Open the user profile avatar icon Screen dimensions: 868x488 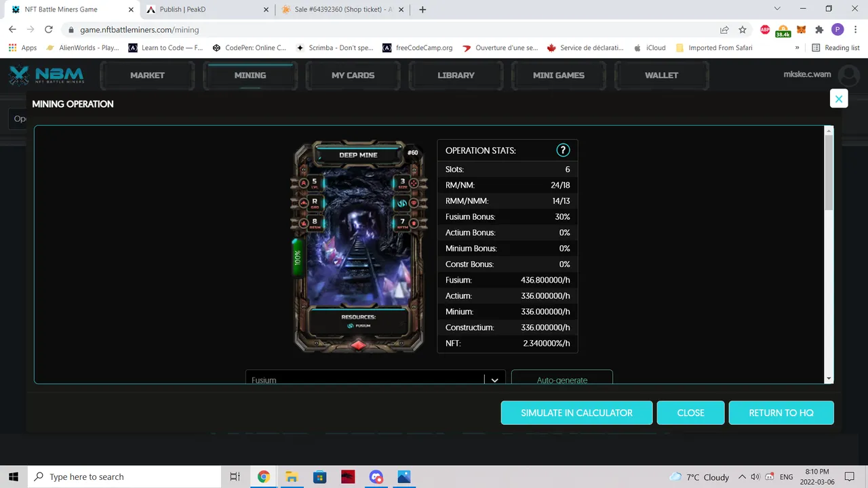[848, 76]
